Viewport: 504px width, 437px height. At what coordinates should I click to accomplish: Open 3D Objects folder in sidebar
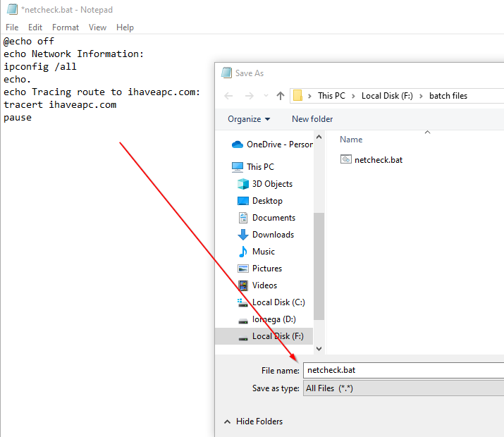[x=272, y=184]
